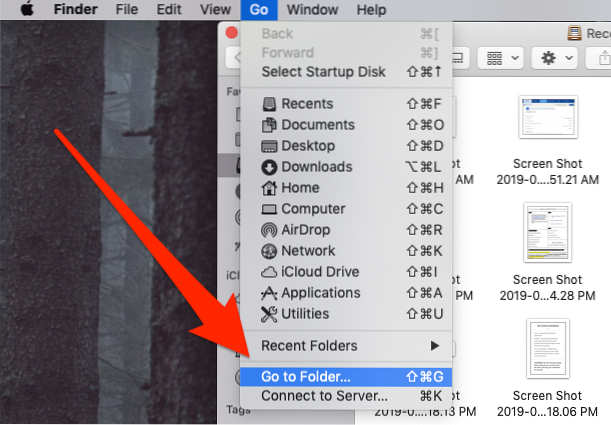Select the Desktop icon entry
611x425 pixels.
coord(268,146)
